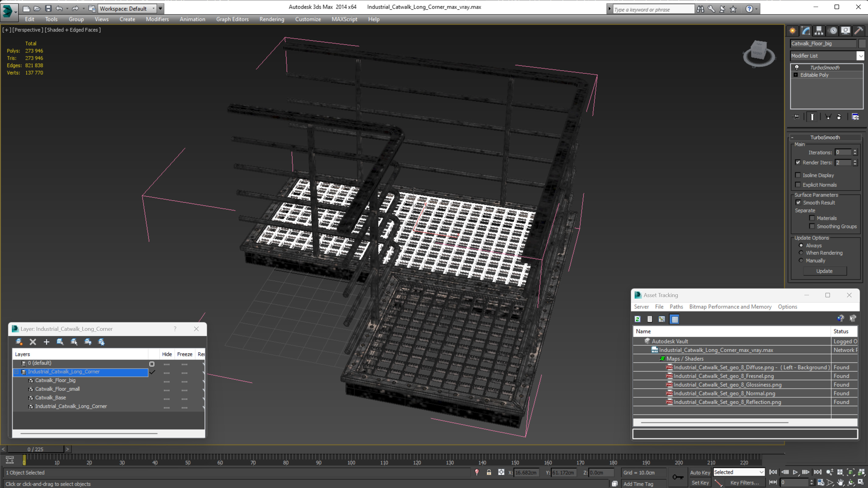
Task: Remove modifier from stack trash icon
Action: tap(839, 117)
